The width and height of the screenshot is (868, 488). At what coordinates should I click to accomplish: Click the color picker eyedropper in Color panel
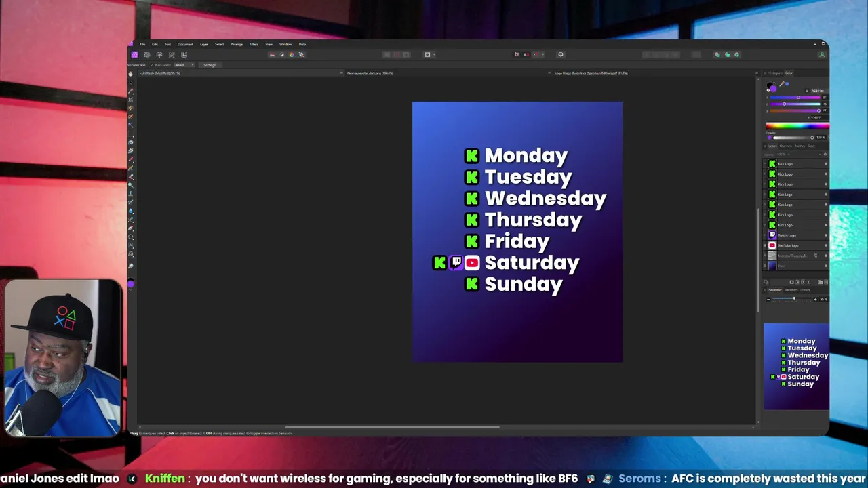pyautogui.click(x=781, y=84)
